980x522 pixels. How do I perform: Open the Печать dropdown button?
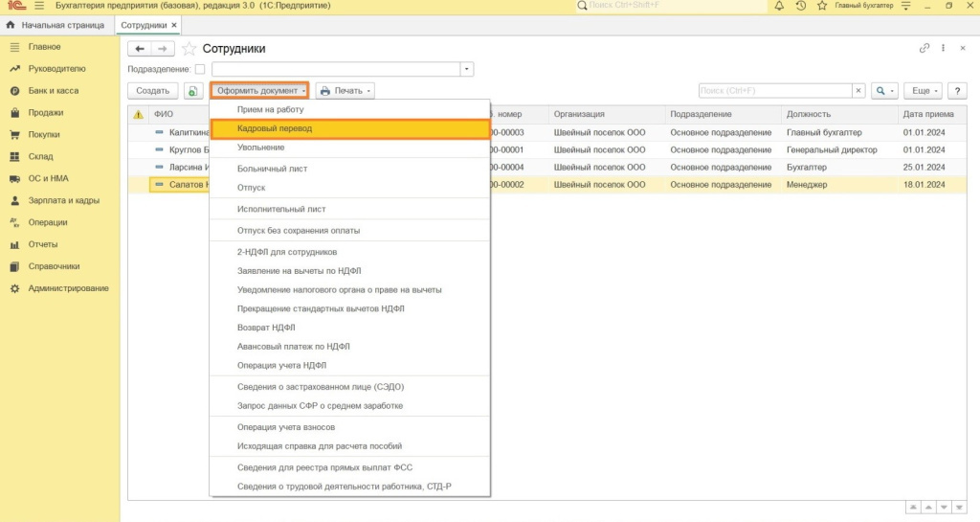pos(345,91)
